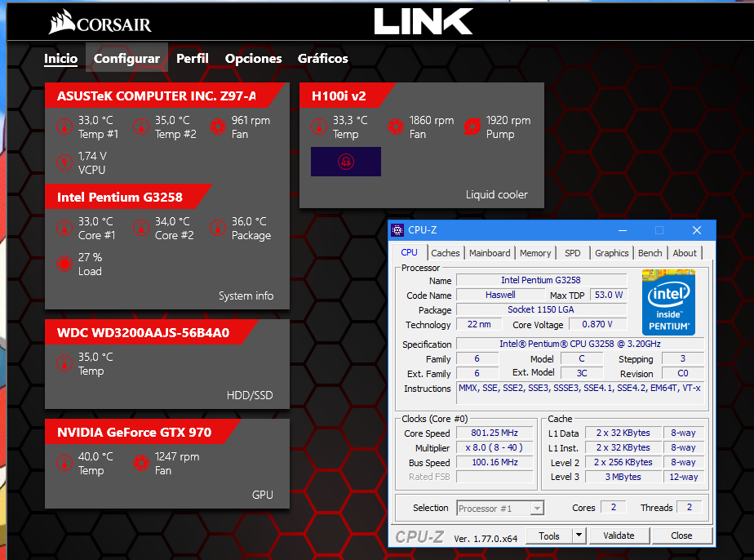Click the Technology value 22 nm

479,324
